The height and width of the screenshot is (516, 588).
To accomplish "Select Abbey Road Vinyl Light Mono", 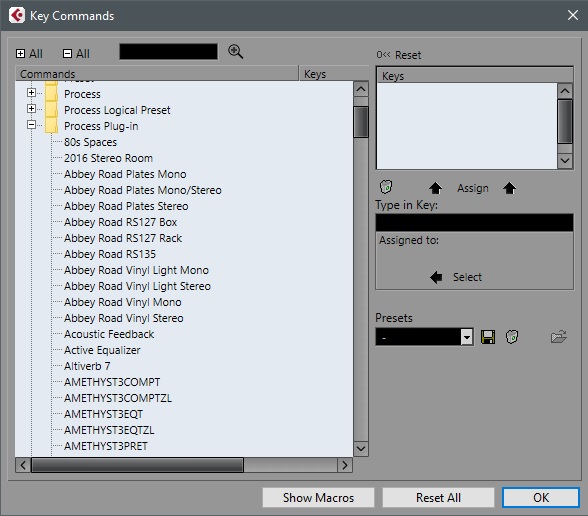I will click(136, 270).
